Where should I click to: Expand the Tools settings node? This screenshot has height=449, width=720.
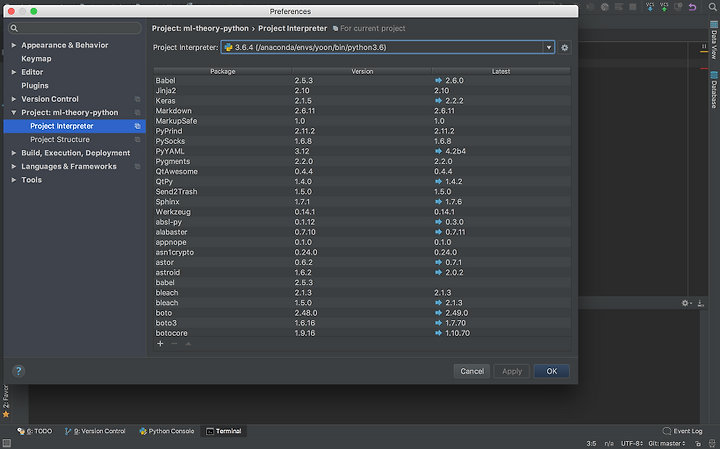[x=14, y=180]
